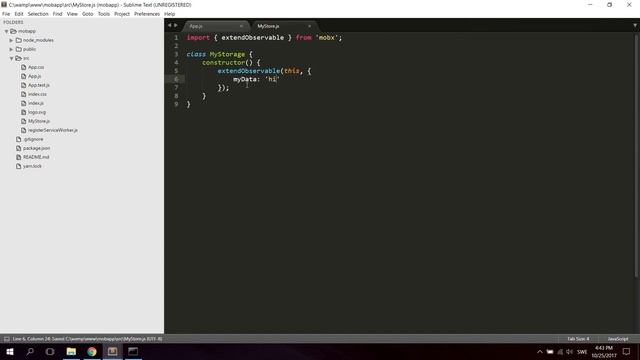Screen dimensions: 640x360
Task: Open the Goto menu
Action: (x=87, y=14)
